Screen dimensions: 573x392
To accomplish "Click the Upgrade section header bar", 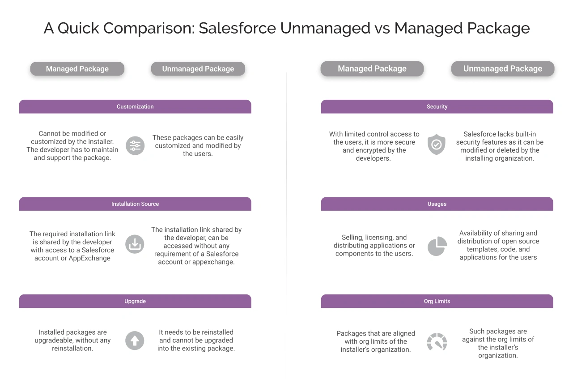I will click(x=135, y=301).
